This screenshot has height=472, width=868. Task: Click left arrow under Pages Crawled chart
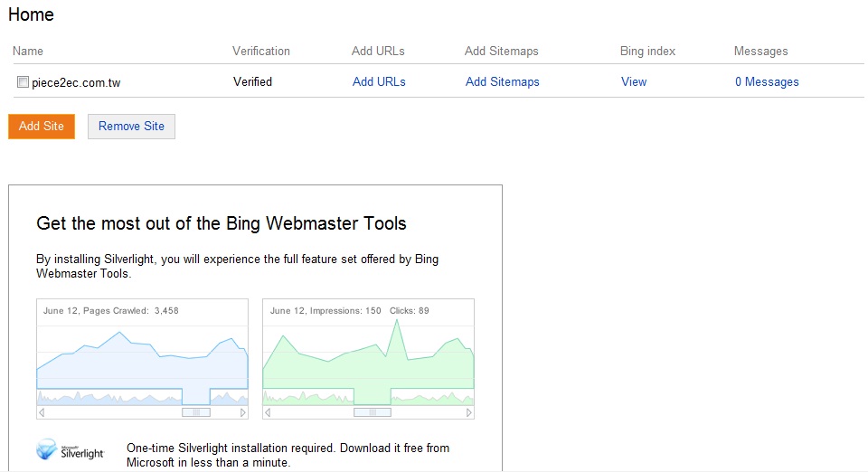[42, 412]
